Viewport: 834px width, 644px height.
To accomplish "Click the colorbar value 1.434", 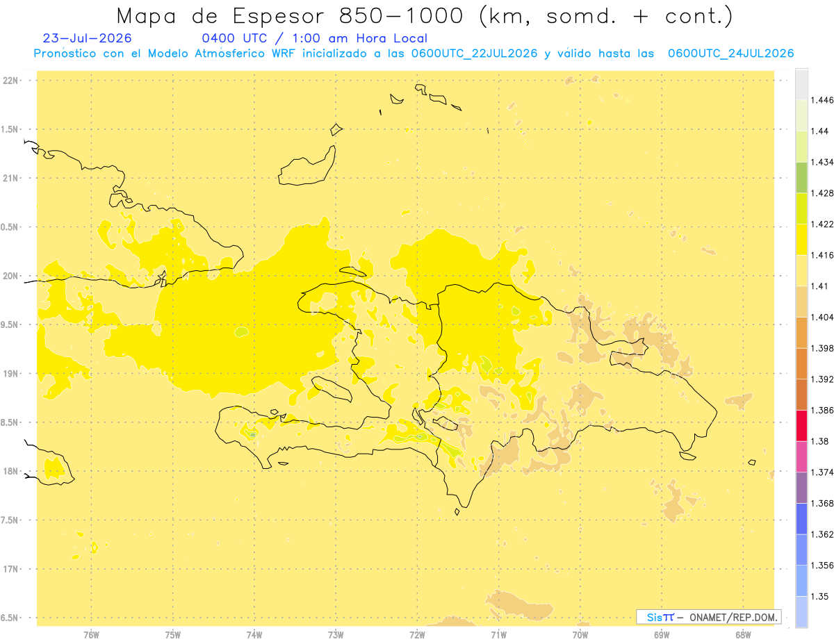I will pyautogui.click(x=822, y=162).
